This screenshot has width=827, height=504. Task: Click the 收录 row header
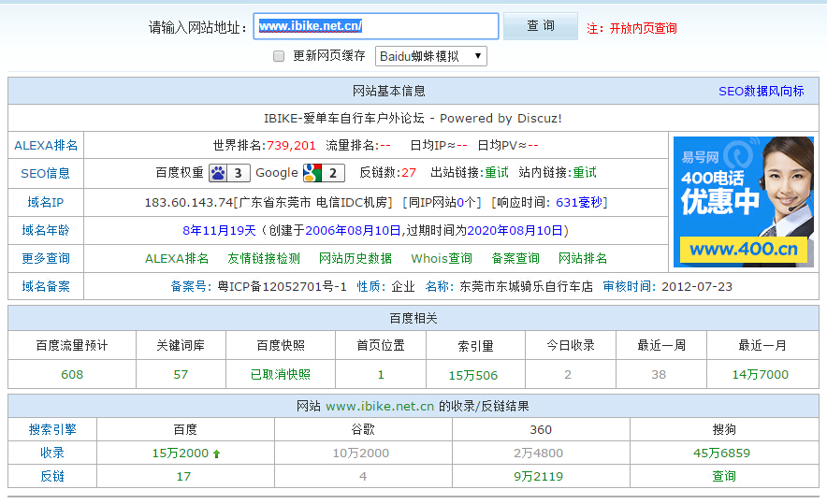tap(52, 454)
